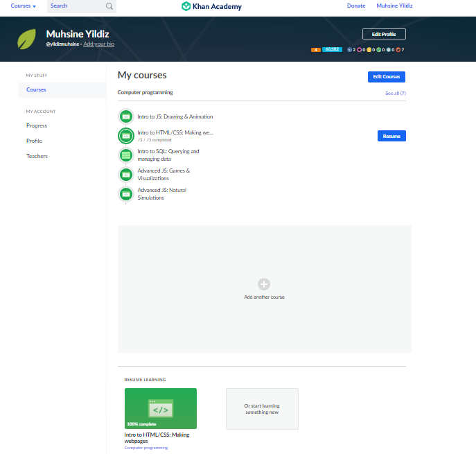Click the green Earth badge icon
This screenshot has height=454, width=476.
tap(378, 50)
